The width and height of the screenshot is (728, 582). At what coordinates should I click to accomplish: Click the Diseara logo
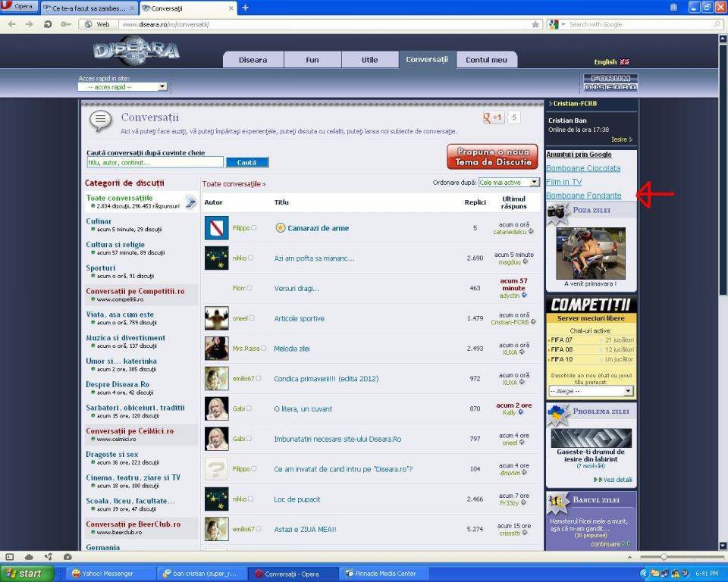pos(136,51)
